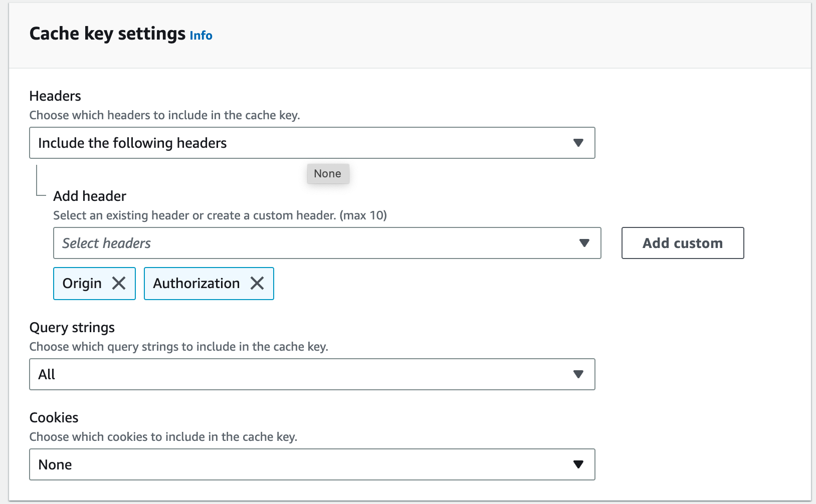Image resolution: width=816 pixels, height=504 pixels.
Task: Open the 'Include the following headers' dropdown
Action: pos(312,143)
